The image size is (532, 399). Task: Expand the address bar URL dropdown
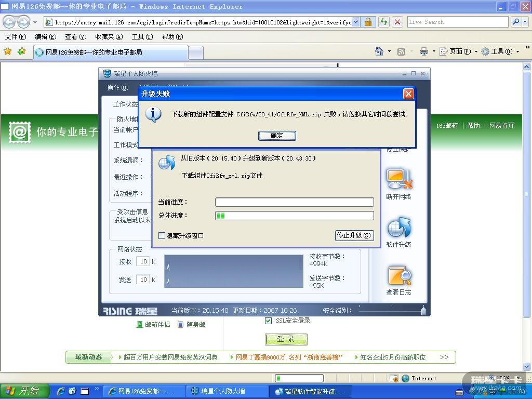(355, 22)
